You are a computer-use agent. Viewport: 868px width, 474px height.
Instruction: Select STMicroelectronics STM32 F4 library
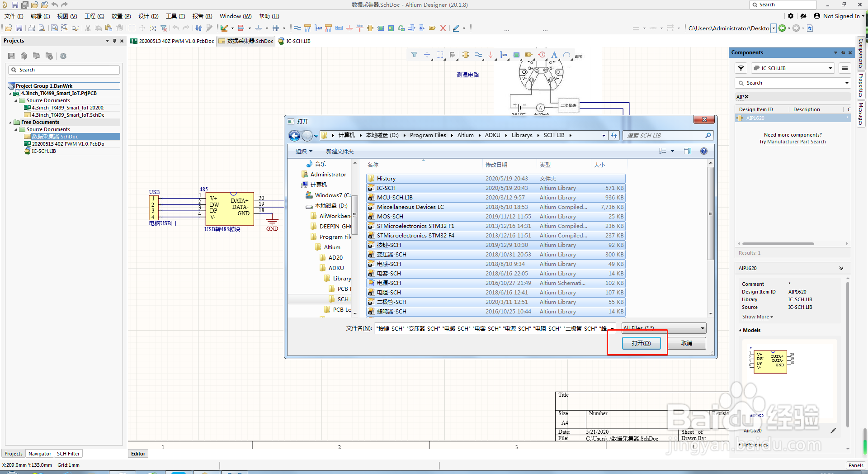tap(495, 236)
